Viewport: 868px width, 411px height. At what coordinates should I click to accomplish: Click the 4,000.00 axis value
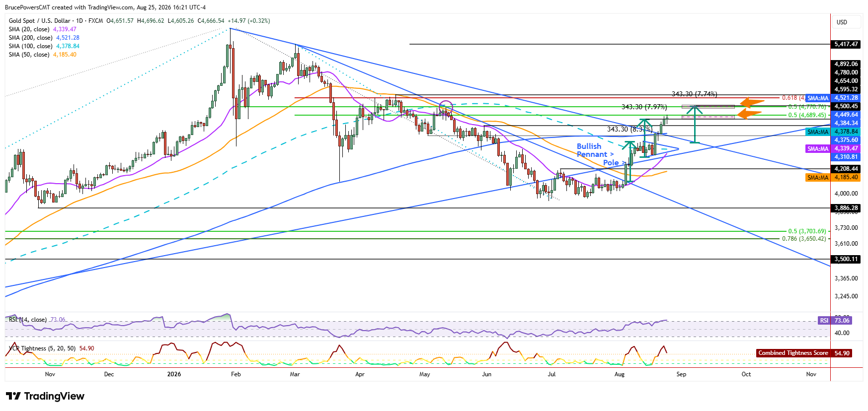pyautogui.click(x=846, y=194)
